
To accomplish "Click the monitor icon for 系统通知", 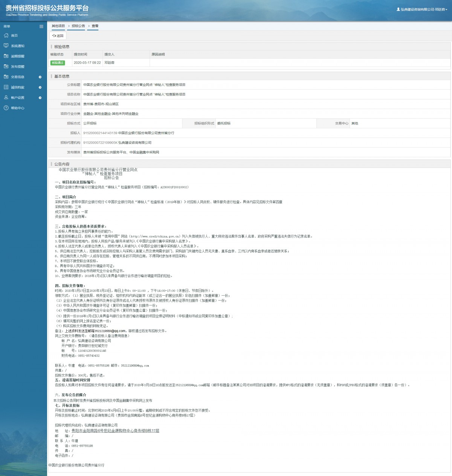I will [6, 46].
